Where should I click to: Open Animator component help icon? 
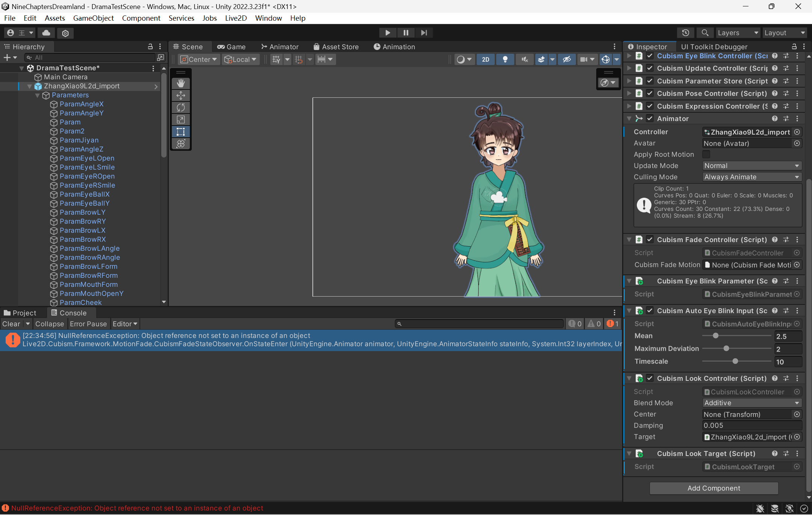point(775,118)
